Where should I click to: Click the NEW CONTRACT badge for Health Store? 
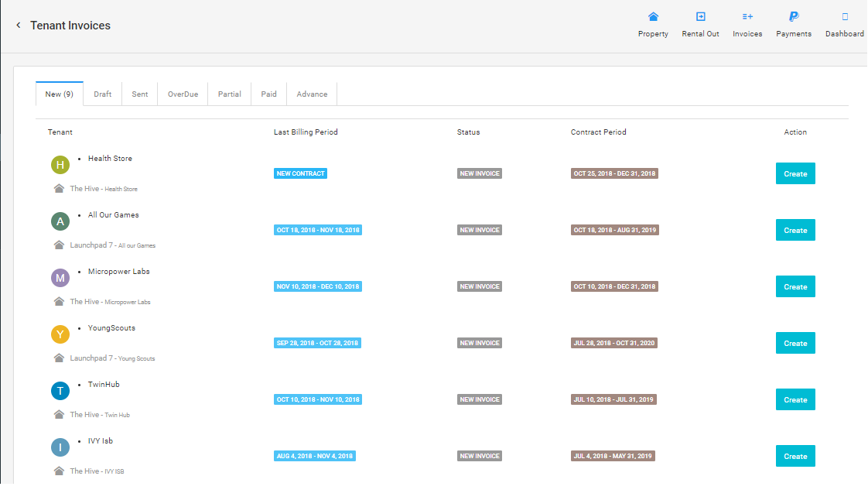tap(300, 174)
